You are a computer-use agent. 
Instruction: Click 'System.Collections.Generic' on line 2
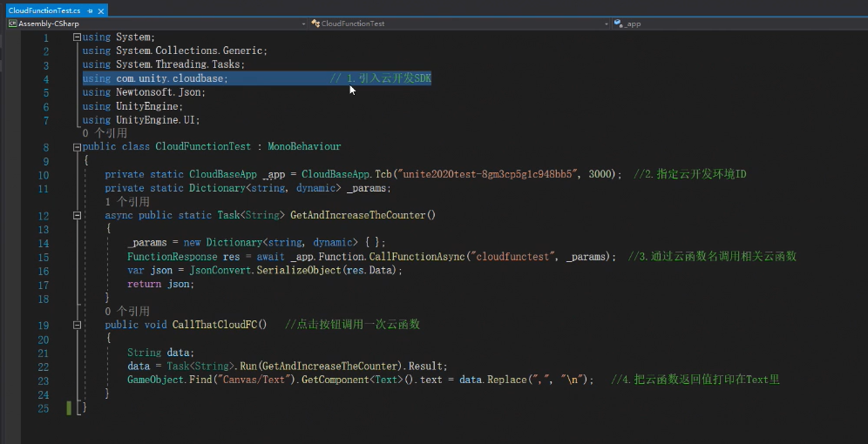(190, 50)
